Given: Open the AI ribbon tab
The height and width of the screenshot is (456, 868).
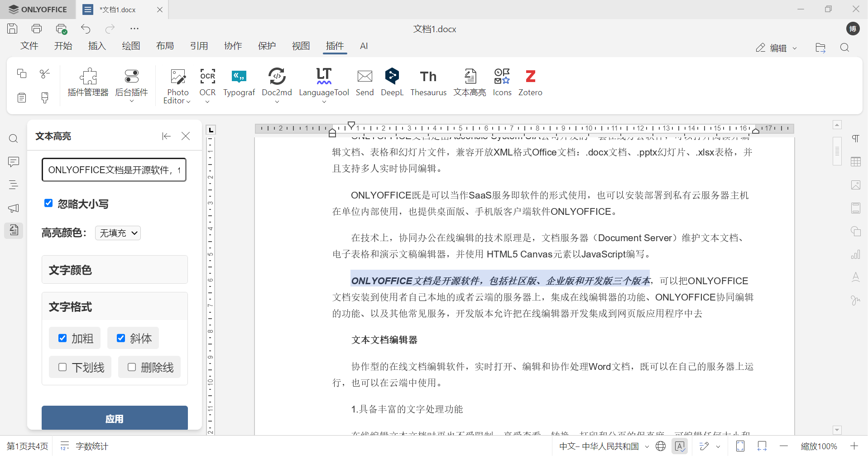Looking at the screenshot, I should click(364, 46).
